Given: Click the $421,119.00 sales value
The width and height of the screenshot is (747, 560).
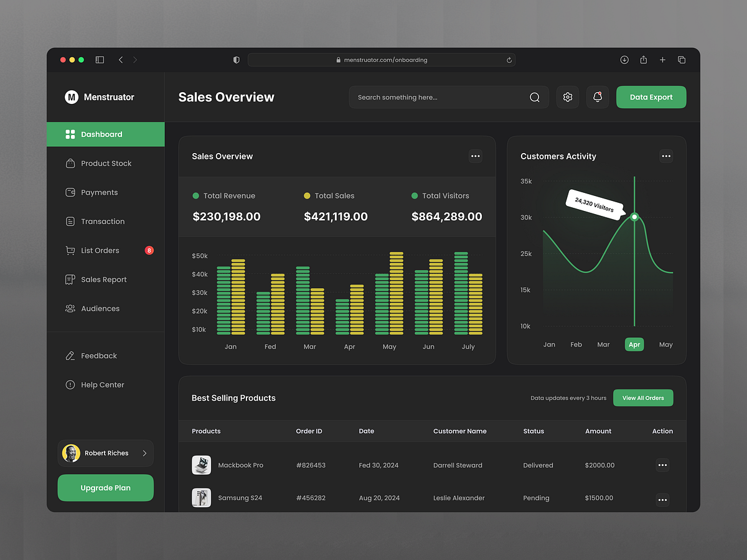Looking at the screenshot, I should pos(336,217).
